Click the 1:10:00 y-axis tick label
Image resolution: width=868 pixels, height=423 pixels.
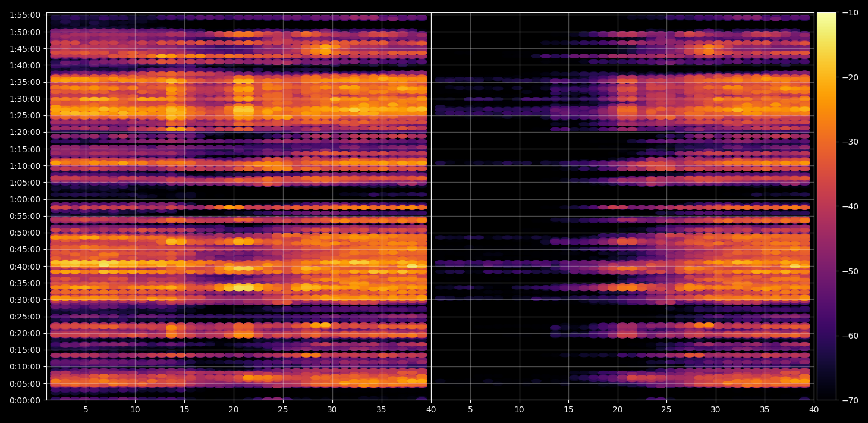tap(25, 166)
